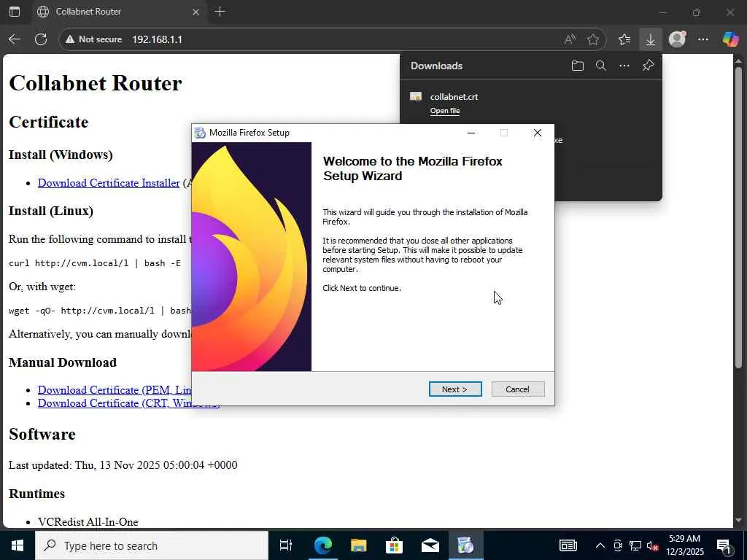
Task: Show hidden system tray icons
Action: 600,545
